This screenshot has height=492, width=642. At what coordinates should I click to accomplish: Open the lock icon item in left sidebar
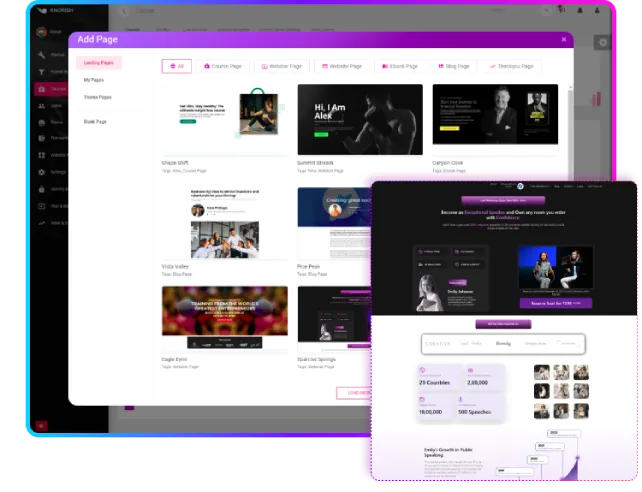(42, 189)
